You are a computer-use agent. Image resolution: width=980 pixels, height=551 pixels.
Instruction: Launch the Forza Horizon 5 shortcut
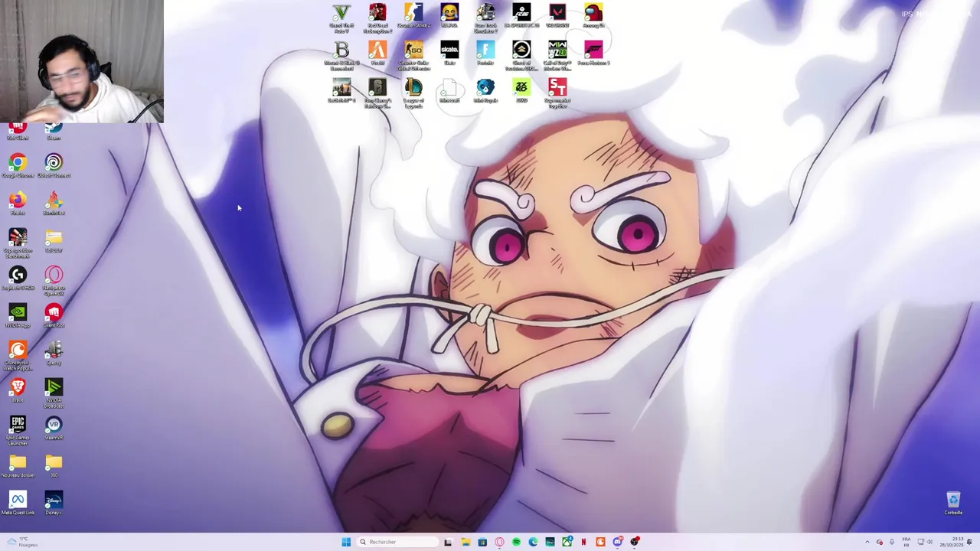(593, 54)
